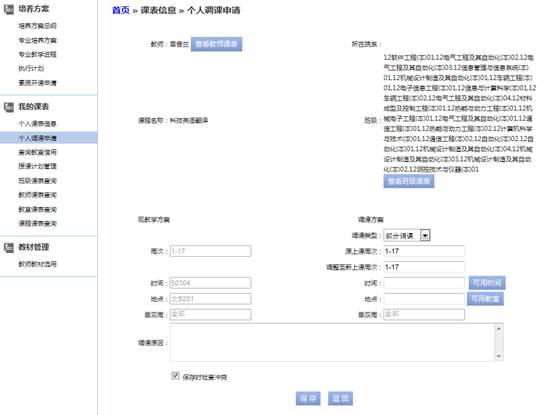Open 授课计划管理 sidebar item
The height and width of the screenshot is (415, 554).
[x=37, y=166]
